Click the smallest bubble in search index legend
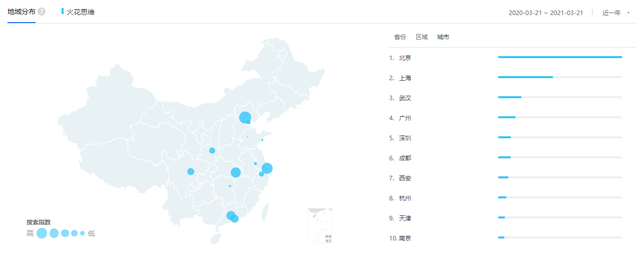The height and width of the screenshot is (257, 644). tap(83, 233)
